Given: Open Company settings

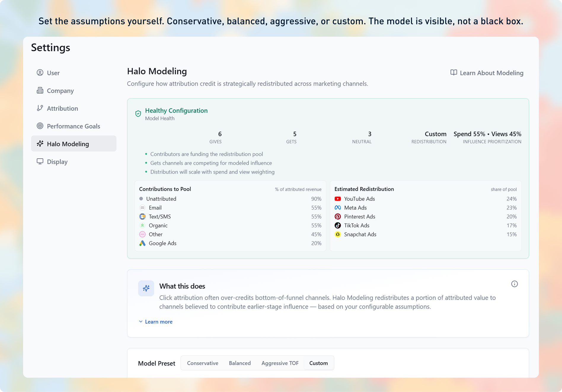Looking at the screenshot, I should (74, 90).
